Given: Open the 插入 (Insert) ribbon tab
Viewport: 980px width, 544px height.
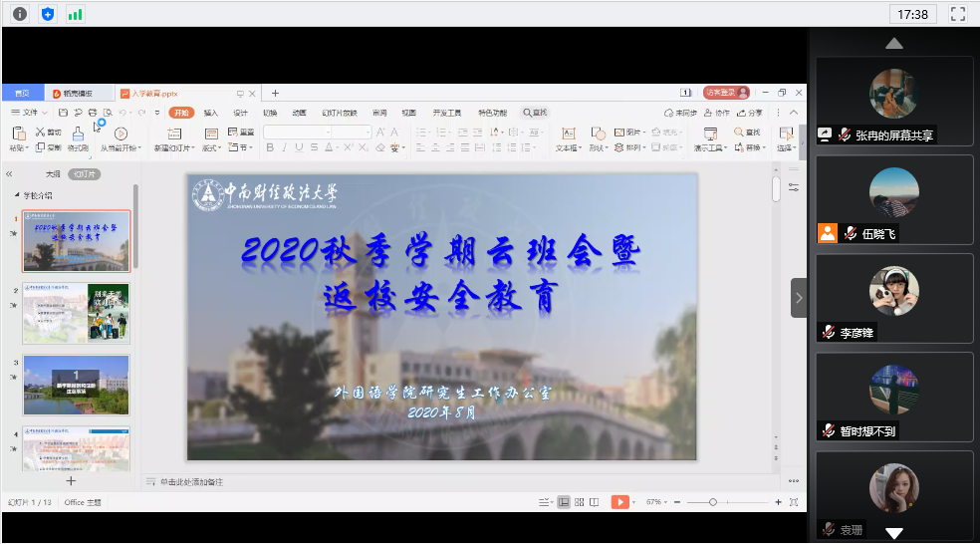Looking at the screenshot, I should click(211, 113).
